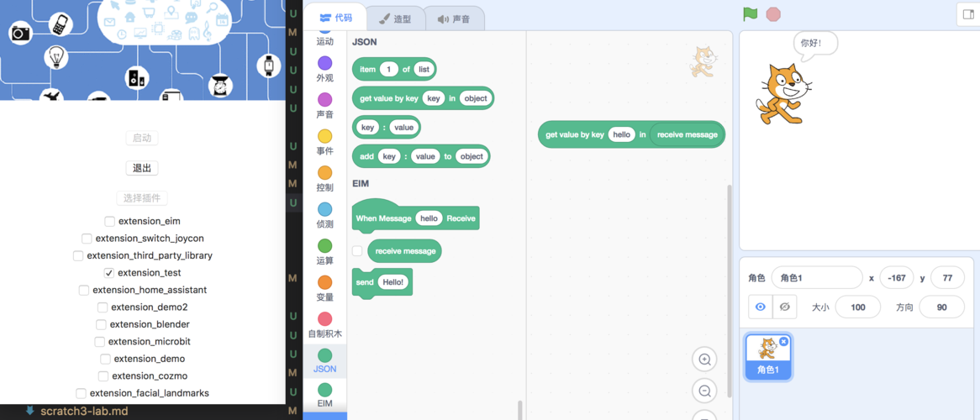Image resolution: width=980 pixels, height=420 pixels.
Task: Click the Hello! input in send block
Action: click(x=393, y=282)
